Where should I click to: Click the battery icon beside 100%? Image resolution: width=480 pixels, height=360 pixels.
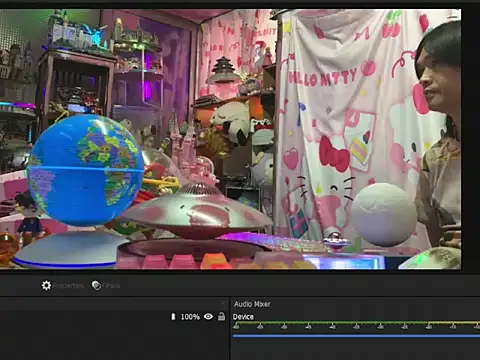[x=173, y=316]
